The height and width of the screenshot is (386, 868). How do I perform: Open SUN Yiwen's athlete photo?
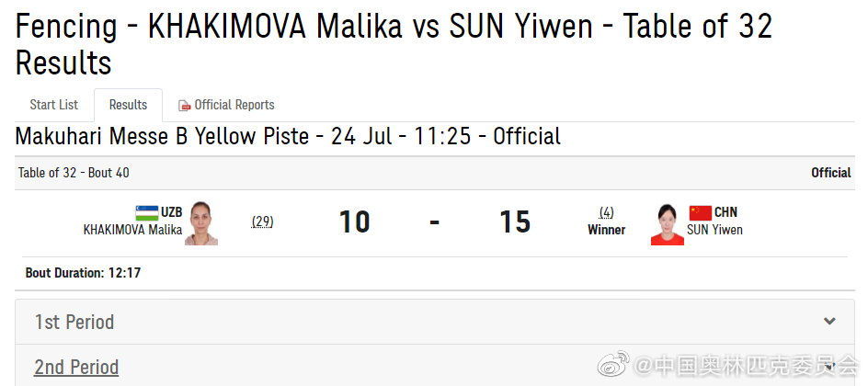(x=667, y=224)
